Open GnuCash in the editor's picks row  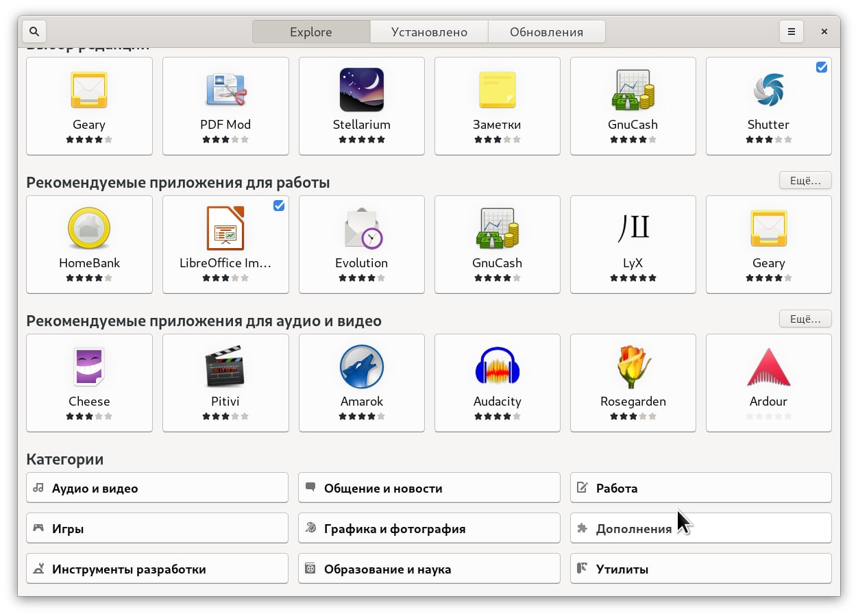[x=633, y=106]
